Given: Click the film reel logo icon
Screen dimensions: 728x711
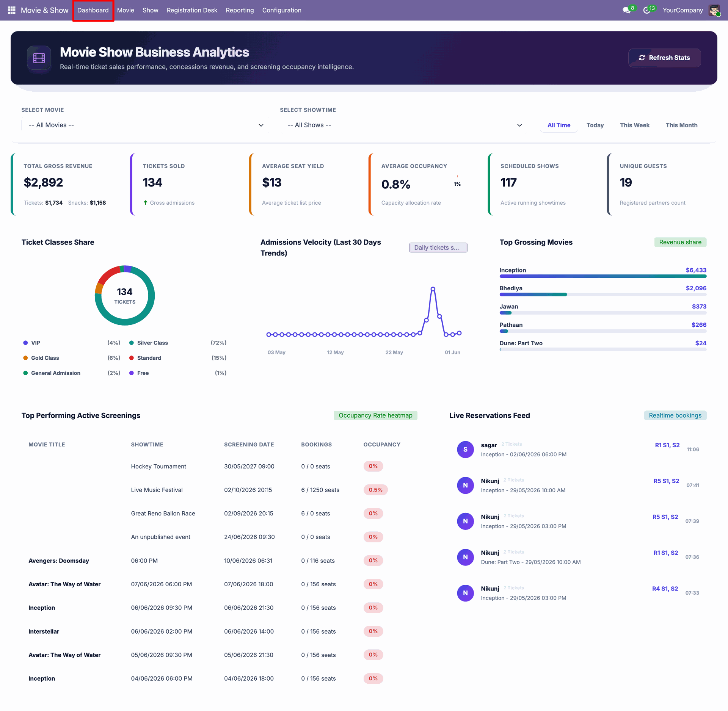Looking at the screenshot, I should (x=39, y=58).
